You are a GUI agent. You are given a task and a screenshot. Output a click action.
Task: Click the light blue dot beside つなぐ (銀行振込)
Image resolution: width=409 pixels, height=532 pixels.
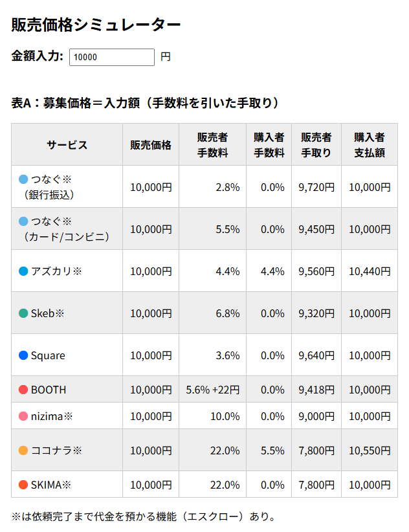coord(23,179)
